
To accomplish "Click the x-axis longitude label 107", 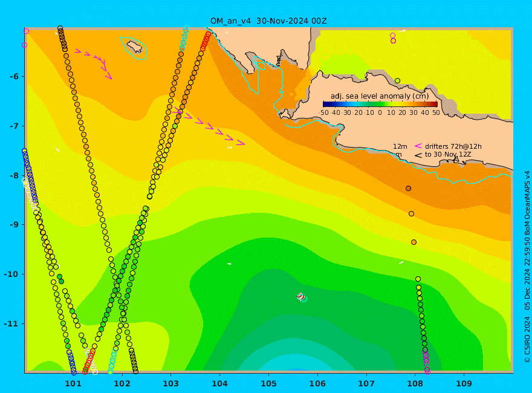I will (x=366, y=383).
